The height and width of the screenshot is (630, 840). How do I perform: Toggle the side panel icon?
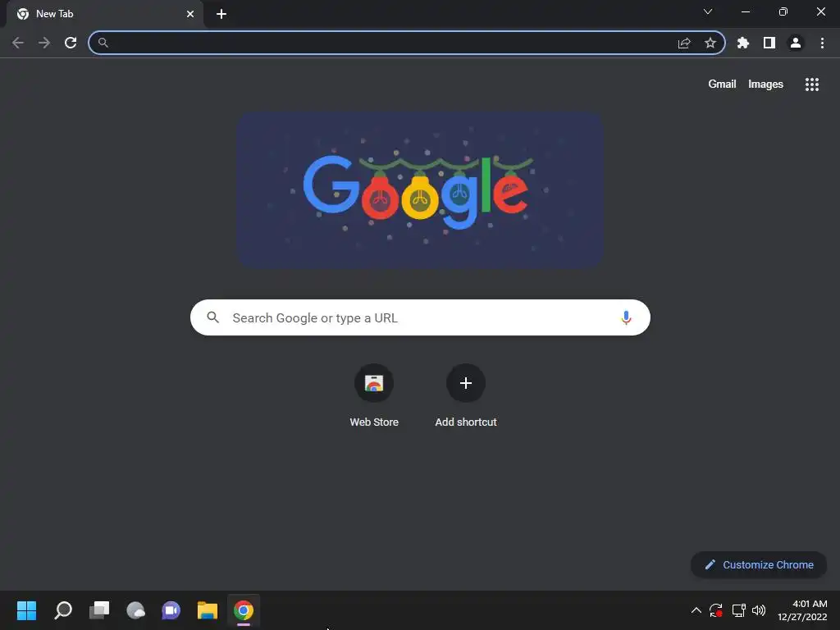pyautogui.click(x=769, y=43)
